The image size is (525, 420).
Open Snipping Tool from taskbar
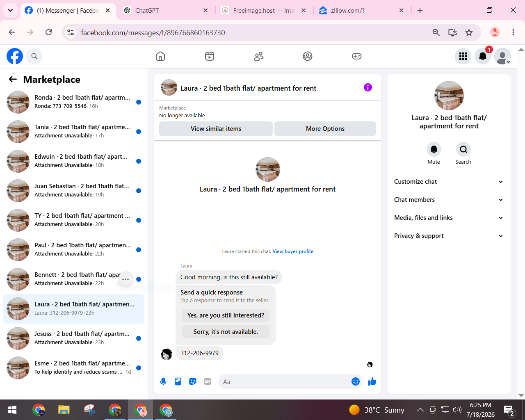(x=89, y=410)
